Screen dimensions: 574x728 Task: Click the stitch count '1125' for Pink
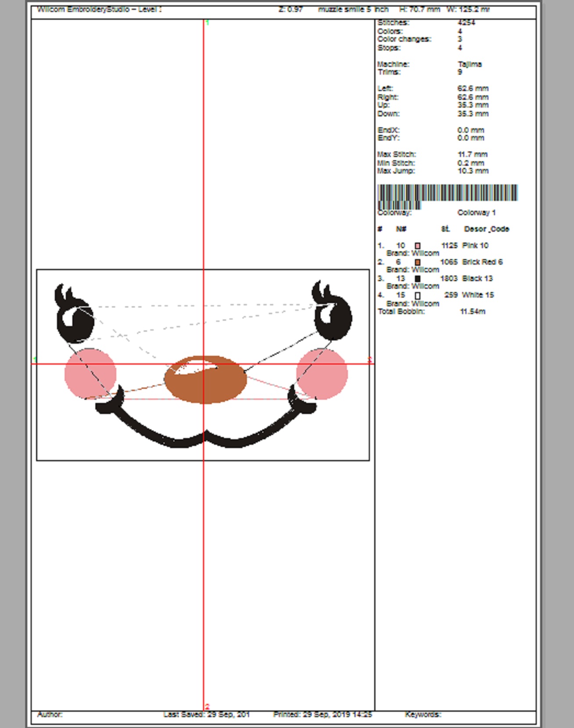point(449,246)
